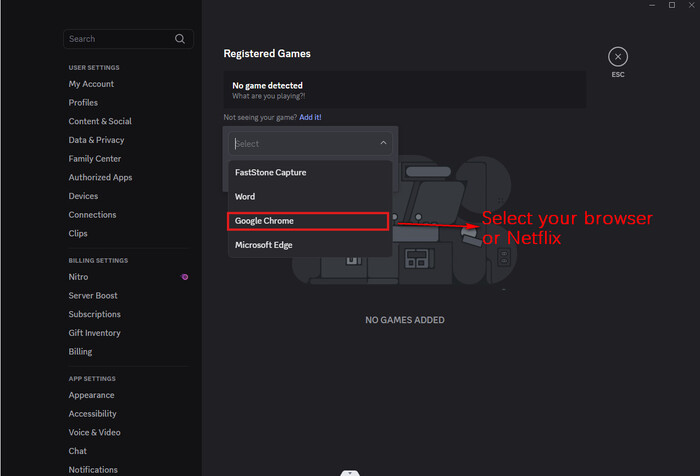Open Appearance settings
Viewport: 700px width, 476px height.
(92, 395)
